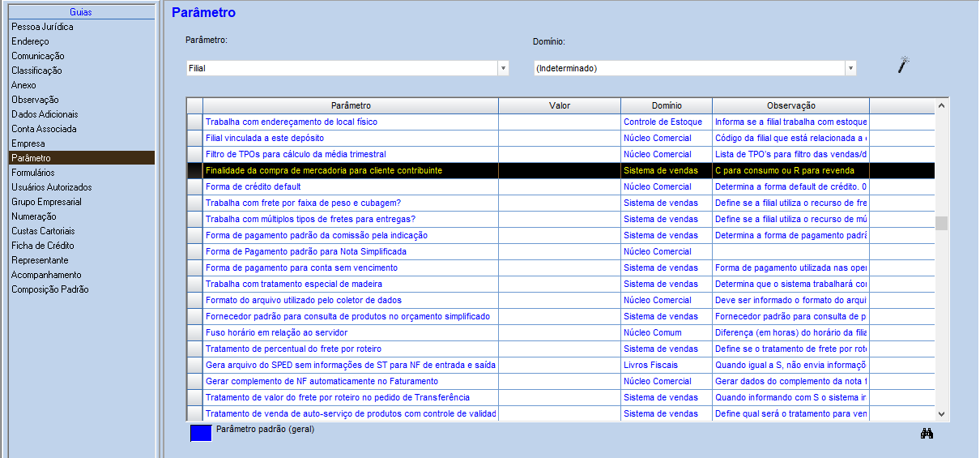Viewport: 980px width, 458px height.
Task: Select row 'Tratamento de venda de auto-serviço de produtos'
Action: 560,413
